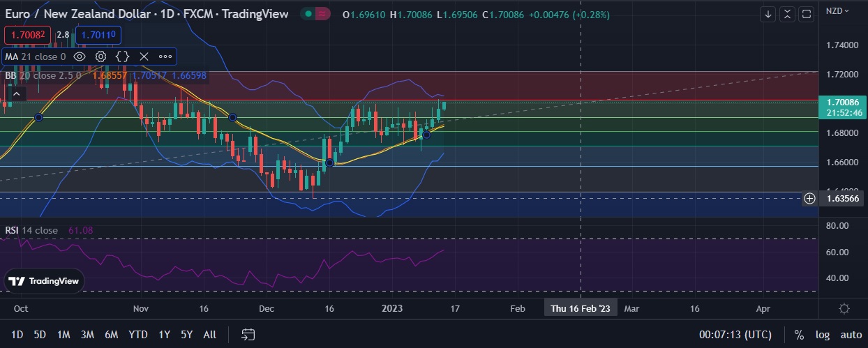Select the 3M time range
Screen dimensions: 868x348
(x=87, y=335)
